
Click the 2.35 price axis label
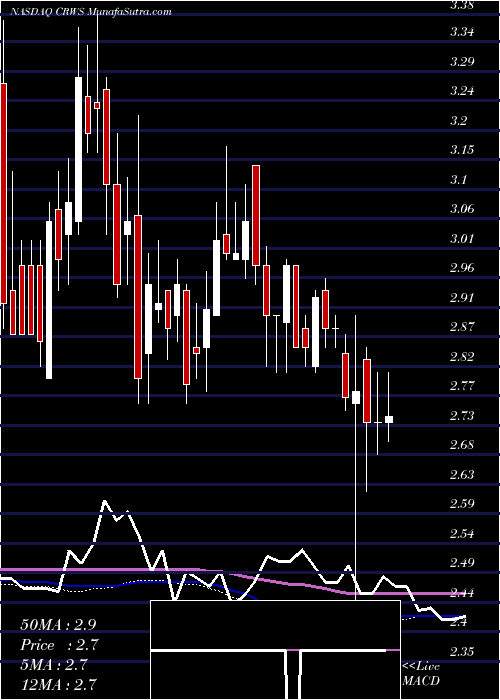coord(462,652)
